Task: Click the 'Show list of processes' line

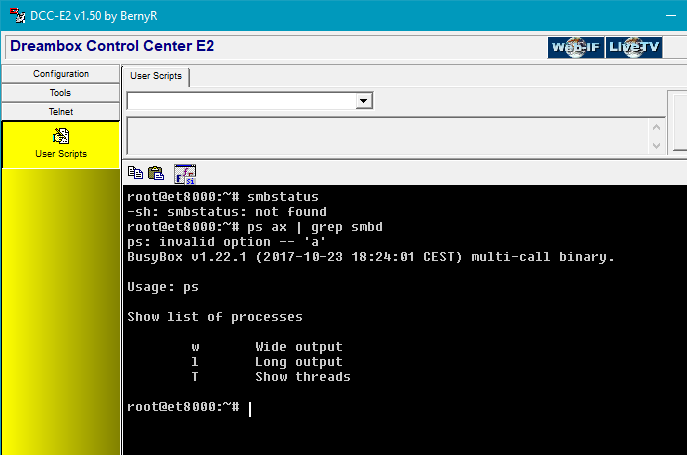Action: pyautogui.click(x=215, y=317)
